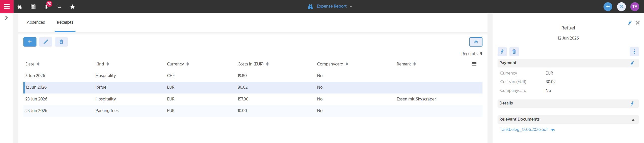Click the edit pencil at detail panel top
This screenshot has height=143, width=644.
630,23
